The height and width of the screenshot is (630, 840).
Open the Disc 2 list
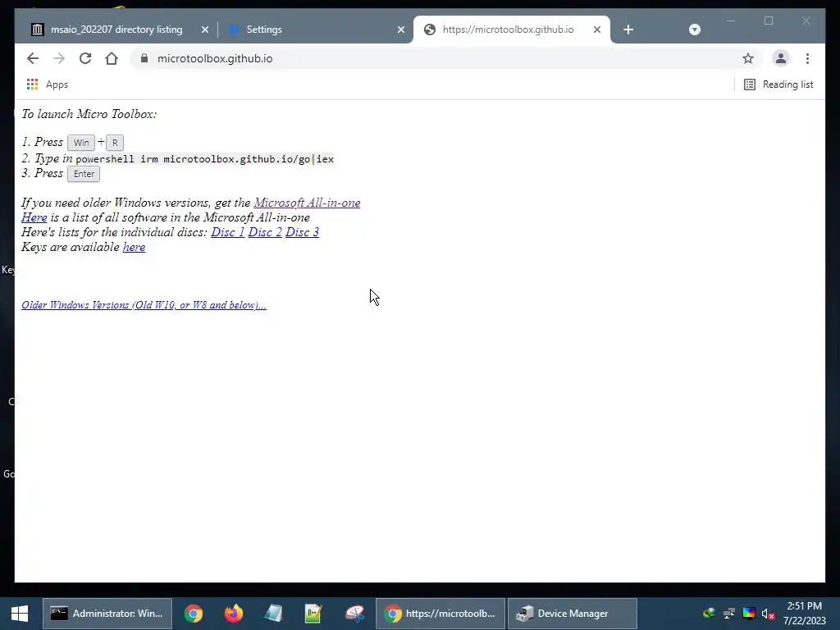pyautogui.click(x=265, y=232)
